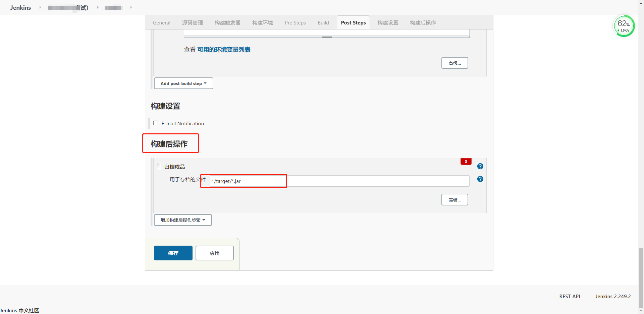
Task: Open the Add post-build step dropdown
Action: tap(183, 83)
